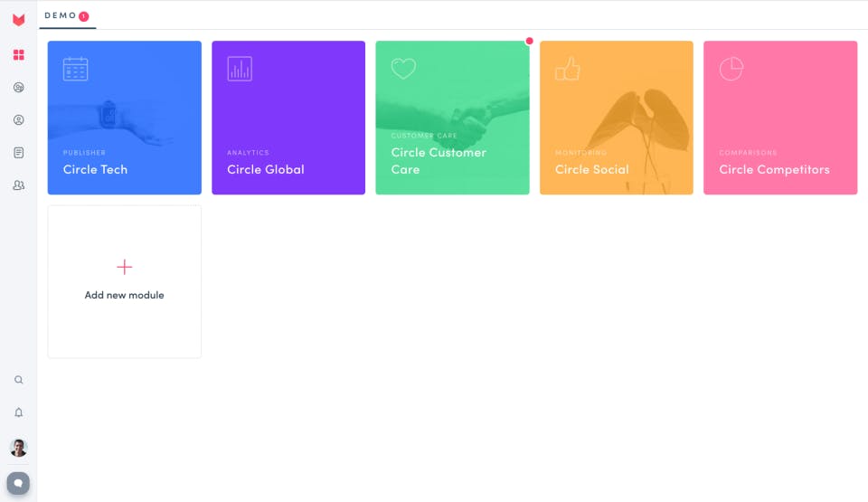This screenshot has width=868, height=502.
Task: Click the thumbs-up icon on Circle Social
Action: point(568,69)
